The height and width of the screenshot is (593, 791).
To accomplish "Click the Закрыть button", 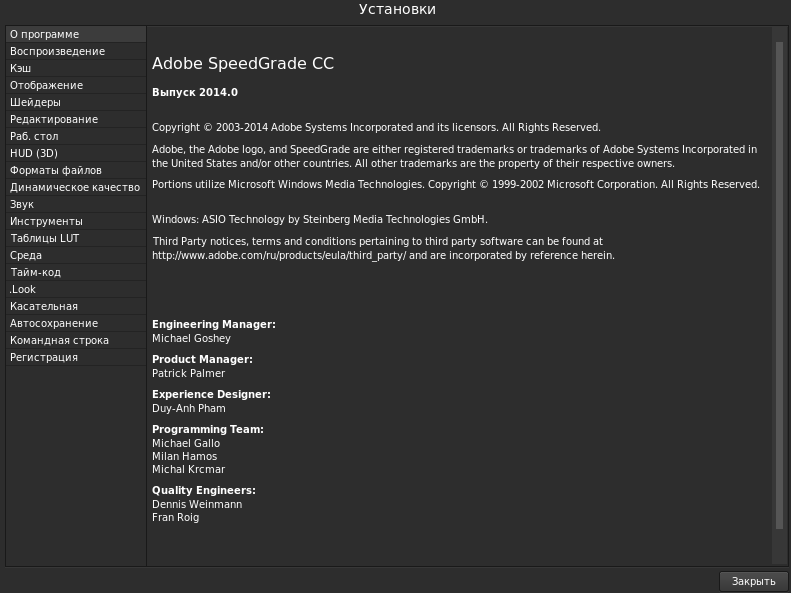I will [x=753, y=581].
